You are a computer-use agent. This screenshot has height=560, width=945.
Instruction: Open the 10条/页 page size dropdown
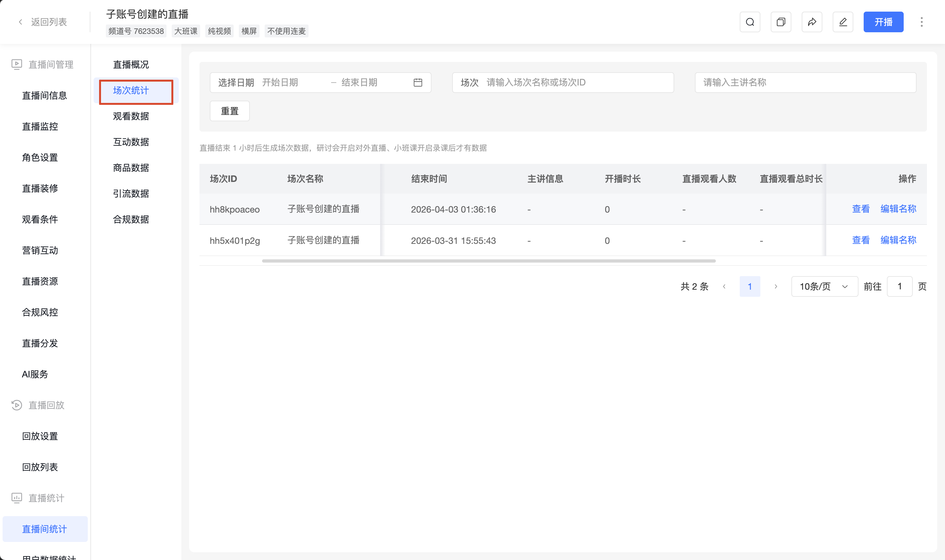click(824, 286)
